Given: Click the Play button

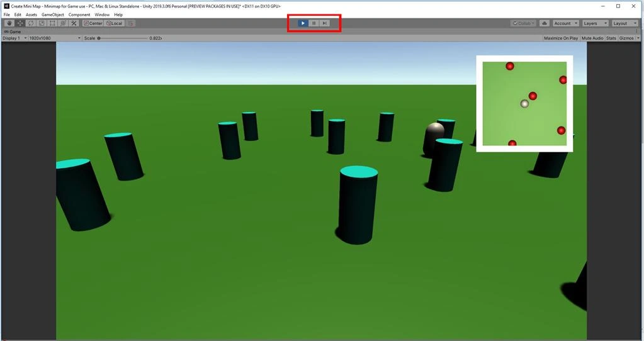Looking at the screenshot, I should click(x=303, y=23).
